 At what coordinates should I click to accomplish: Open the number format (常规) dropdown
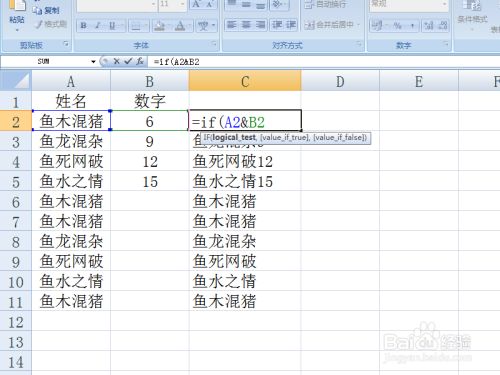(445, 4)
